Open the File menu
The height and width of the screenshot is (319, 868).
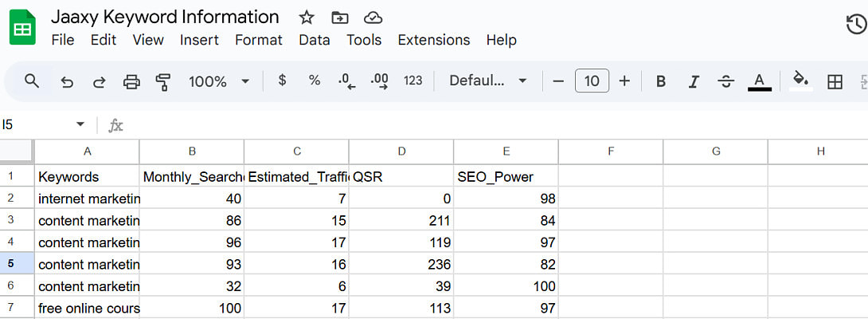(63, 40)
